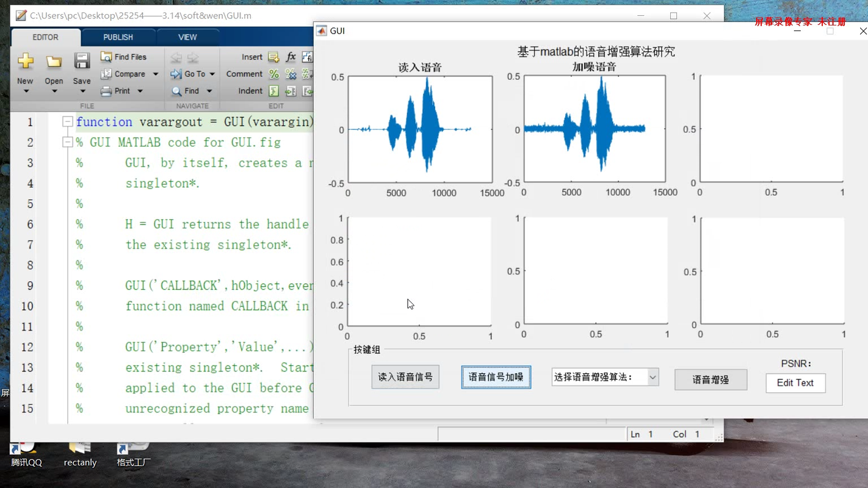The image size is (868, 488).
Task: Click the 语音增强 button
Action: click(711, 379)
